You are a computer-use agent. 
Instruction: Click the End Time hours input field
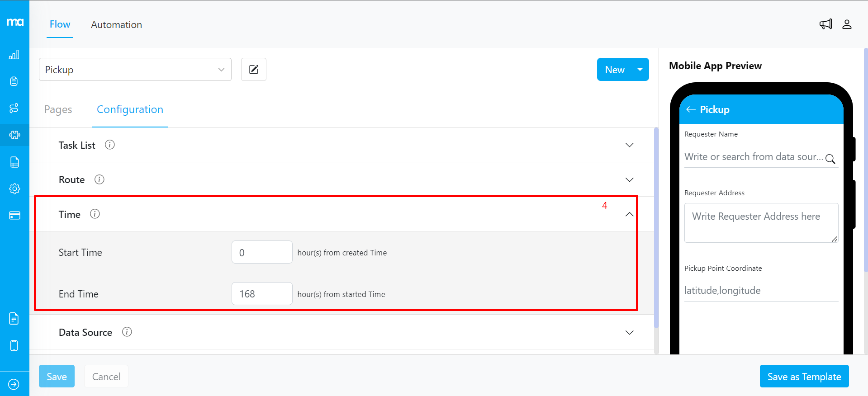(261, 294)
